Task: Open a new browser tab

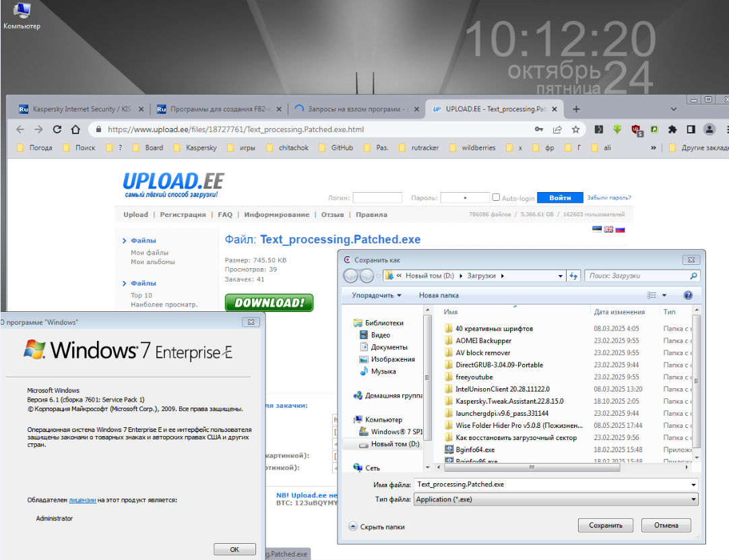Action: click(576, 109)
